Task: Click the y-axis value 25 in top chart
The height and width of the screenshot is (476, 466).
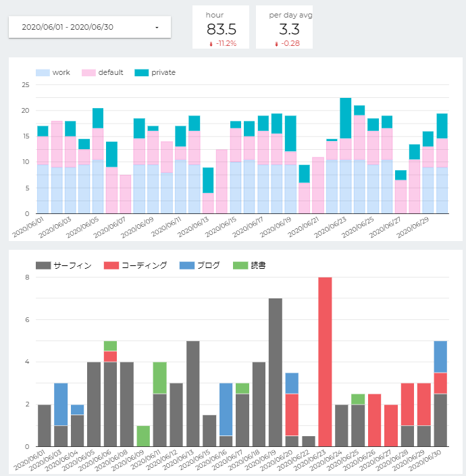Action: click(x=26, y=85)
